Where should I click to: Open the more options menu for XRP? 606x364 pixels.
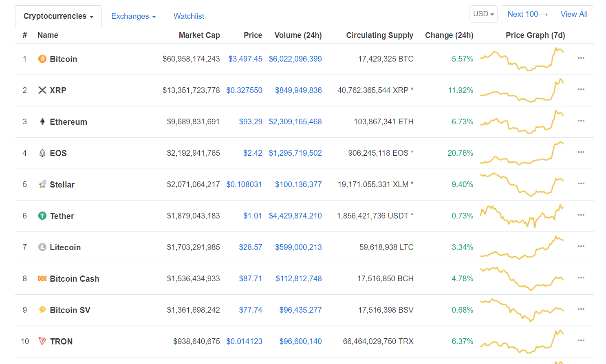[581, 89]
